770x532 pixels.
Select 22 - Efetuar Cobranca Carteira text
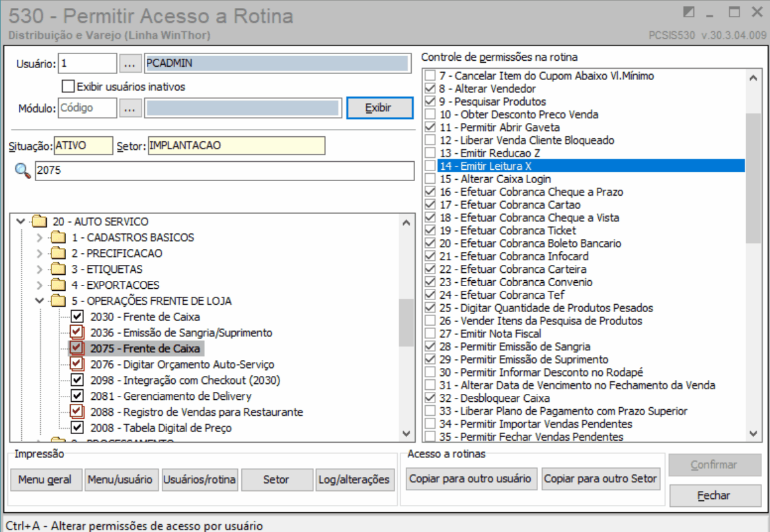tap(513, 269)
